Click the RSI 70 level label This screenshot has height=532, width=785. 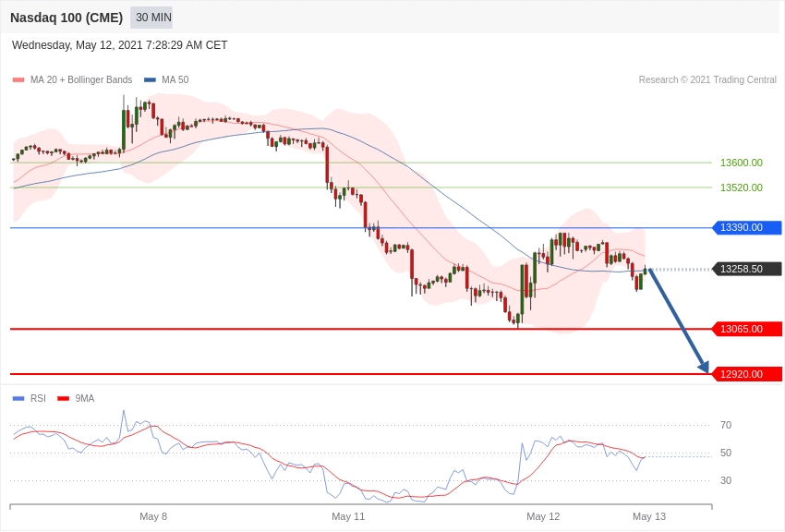pos(726,425)
